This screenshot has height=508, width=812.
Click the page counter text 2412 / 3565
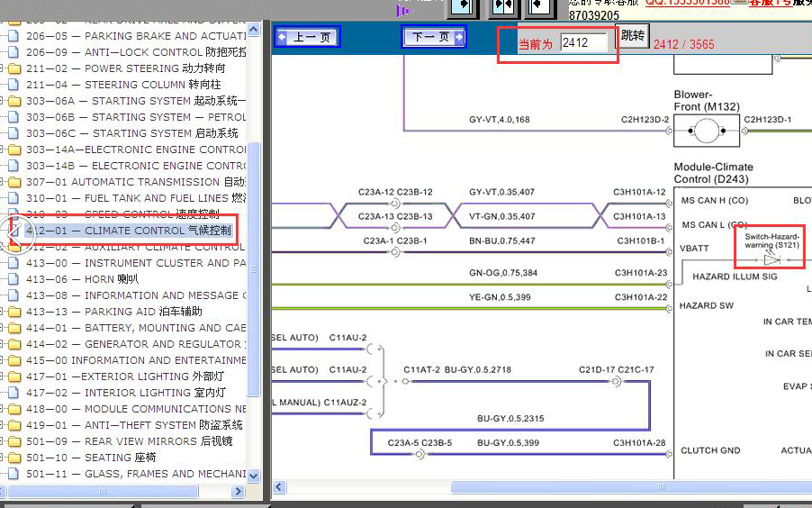coord(683,44)
